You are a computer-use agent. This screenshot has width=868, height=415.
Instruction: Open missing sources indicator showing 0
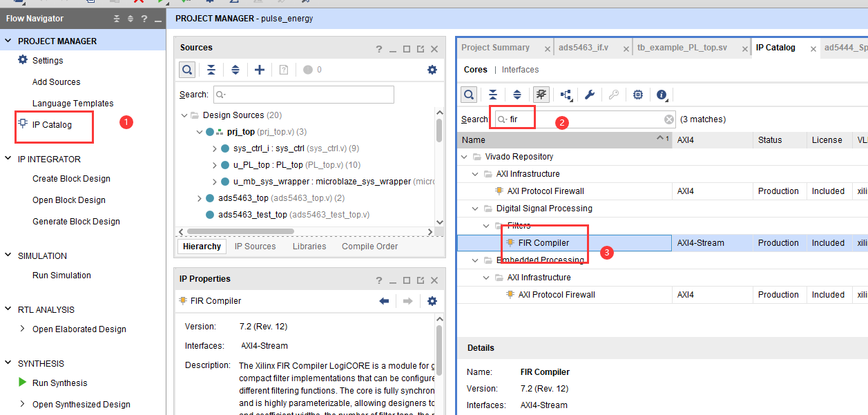(312, 70)
